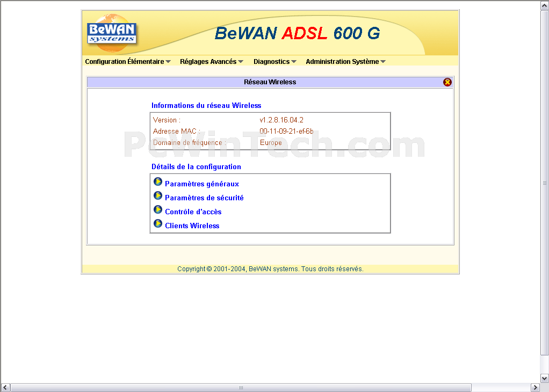Expand dropdown arrow next to Diagnostics

(294, 62)
